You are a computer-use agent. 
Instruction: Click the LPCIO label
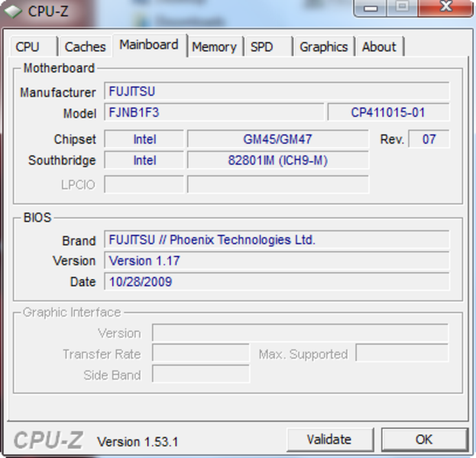click(x=78, y=185)
